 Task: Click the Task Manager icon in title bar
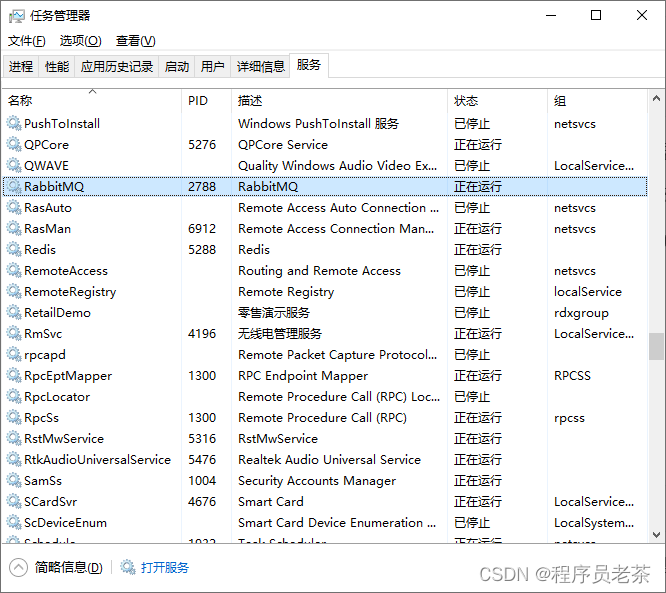coord(17,16)
